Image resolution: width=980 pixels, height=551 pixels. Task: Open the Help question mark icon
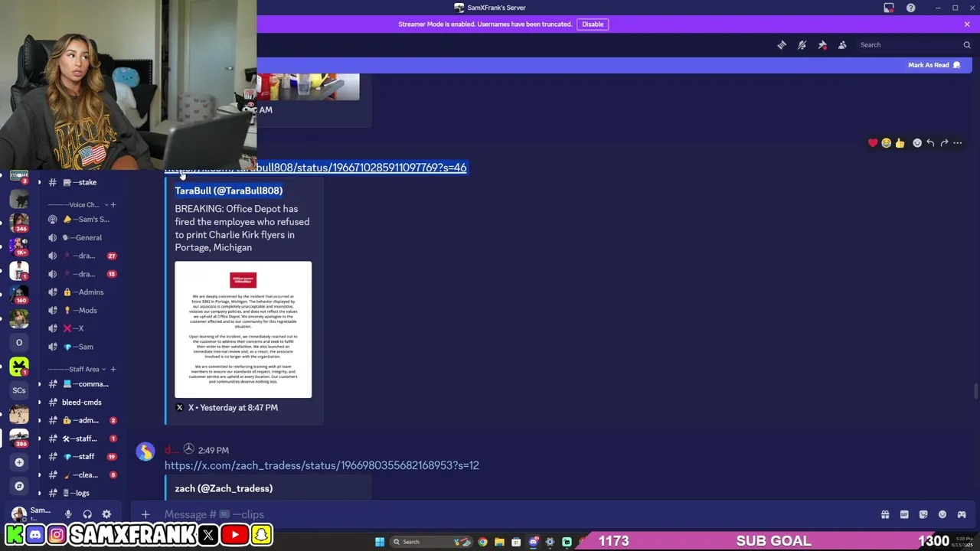coord(910,8)
